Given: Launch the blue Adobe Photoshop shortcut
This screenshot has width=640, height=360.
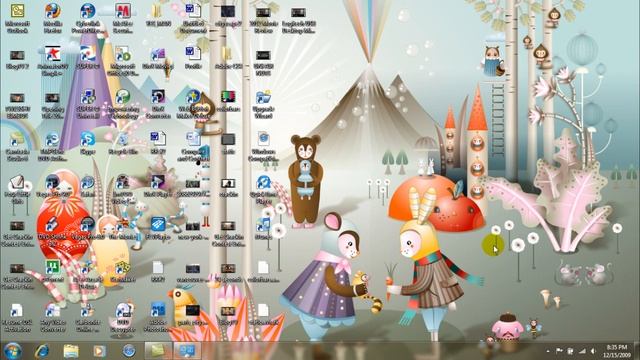Looking at the screenshot, I should 158,311.
